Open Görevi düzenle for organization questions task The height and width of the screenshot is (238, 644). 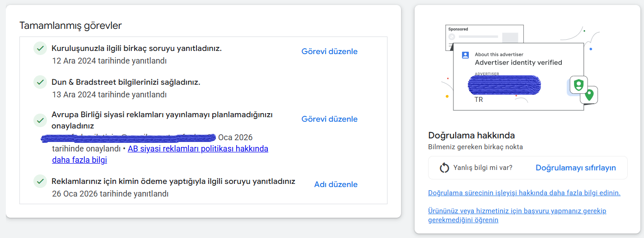(x=329, y=51)
